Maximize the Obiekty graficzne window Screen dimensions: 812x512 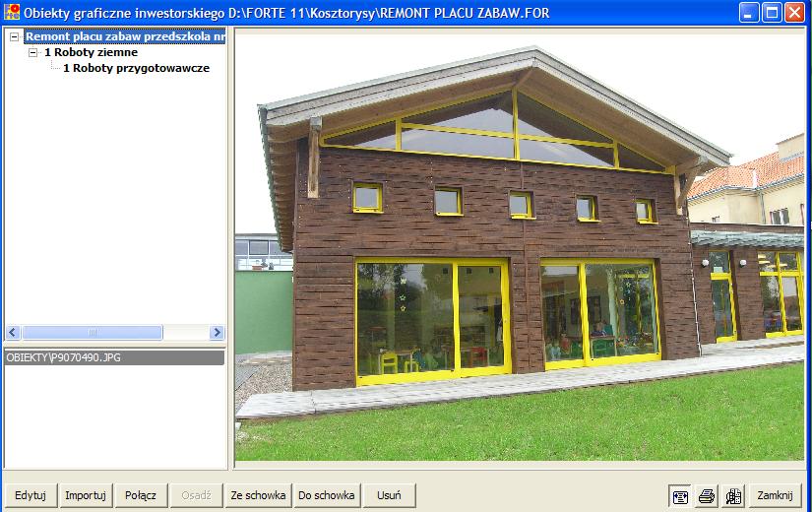coord(772,13)
